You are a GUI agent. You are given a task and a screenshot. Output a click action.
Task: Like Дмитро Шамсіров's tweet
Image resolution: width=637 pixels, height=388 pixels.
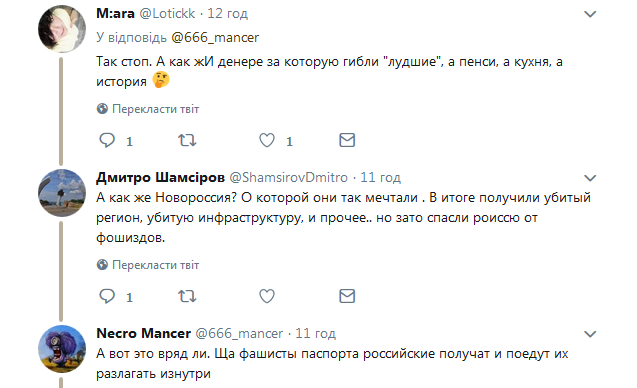[x=267, y=296]
